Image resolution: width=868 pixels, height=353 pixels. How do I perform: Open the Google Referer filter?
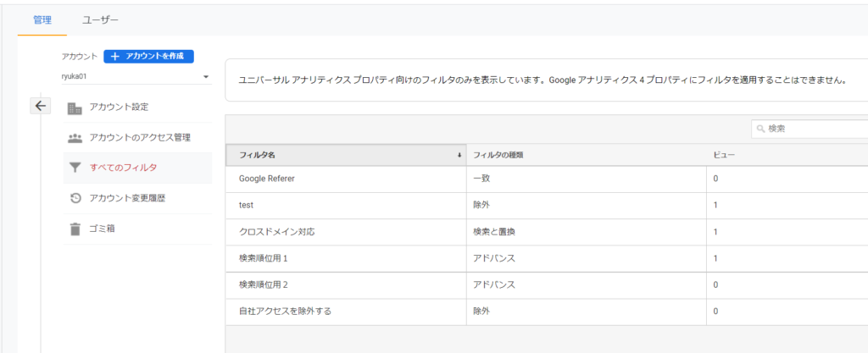pyautogui.click(x=266, y=179)
